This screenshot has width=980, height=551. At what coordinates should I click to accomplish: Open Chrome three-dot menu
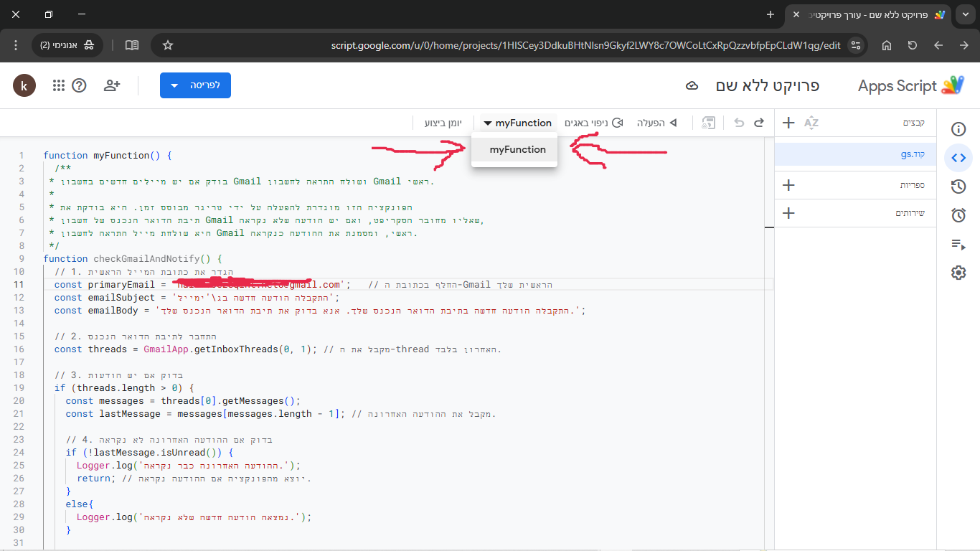[x=16, y=45]
